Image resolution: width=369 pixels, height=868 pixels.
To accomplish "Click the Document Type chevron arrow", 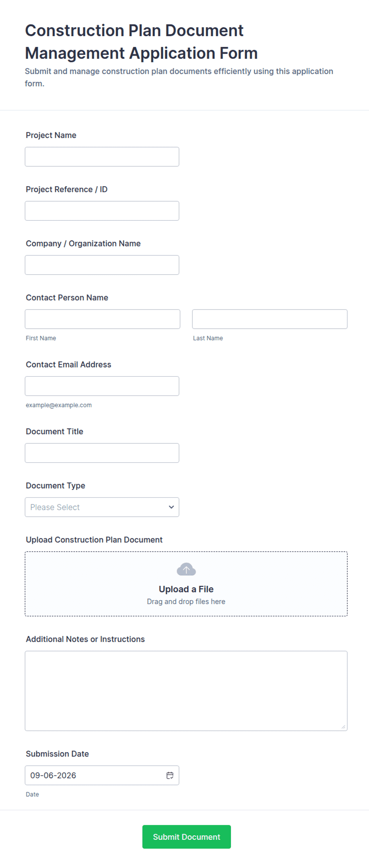I will point(171,507).
